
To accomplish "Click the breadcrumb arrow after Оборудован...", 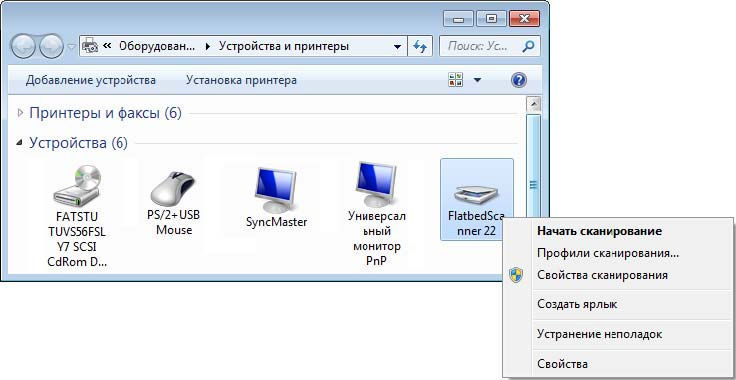I will click(x=207, y=46).
